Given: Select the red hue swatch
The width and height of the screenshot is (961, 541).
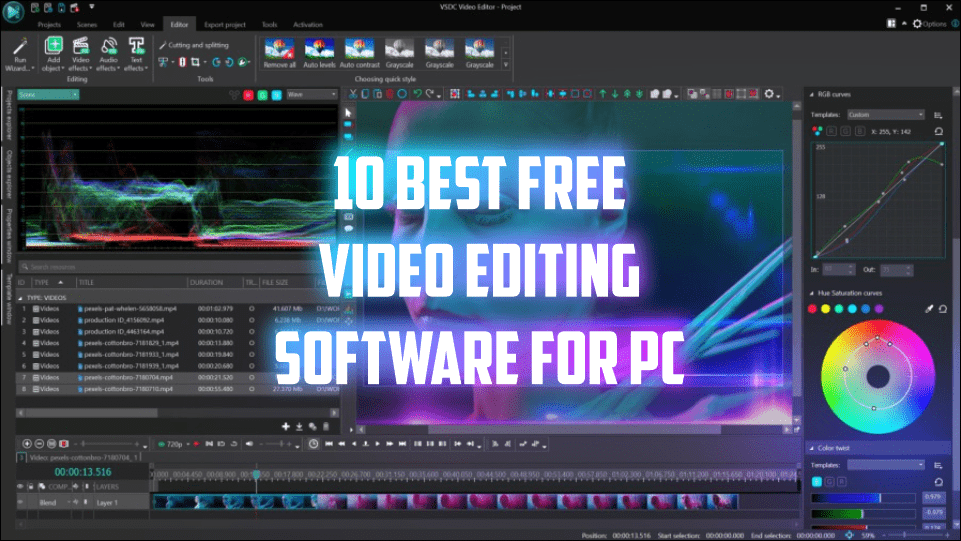Looking at the screenshot, I should pos(812,309).
